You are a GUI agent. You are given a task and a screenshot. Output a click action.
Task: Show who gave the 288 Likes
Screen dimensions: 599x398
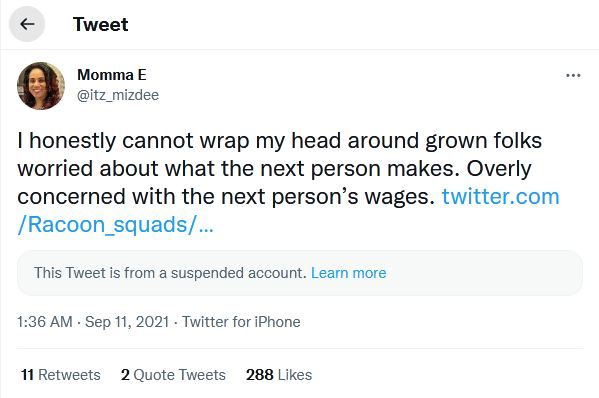[279, 375]
